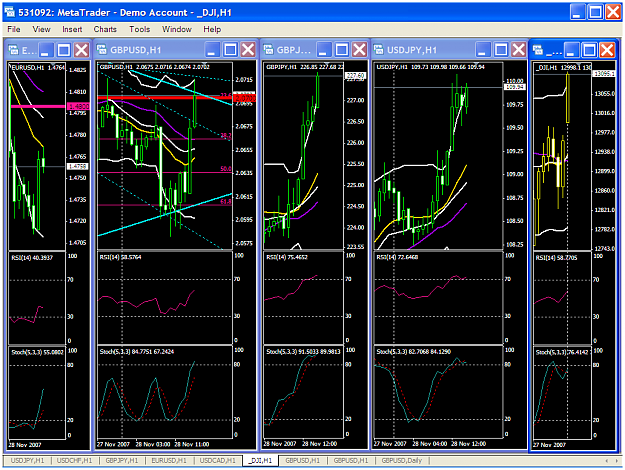Minimize the USDJPY,H1 chart window

point(483,50)
